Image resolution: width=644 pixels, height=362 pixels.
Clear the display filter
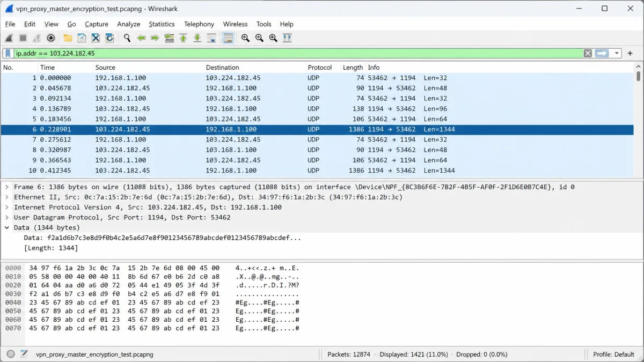click(x=588, y=53)
